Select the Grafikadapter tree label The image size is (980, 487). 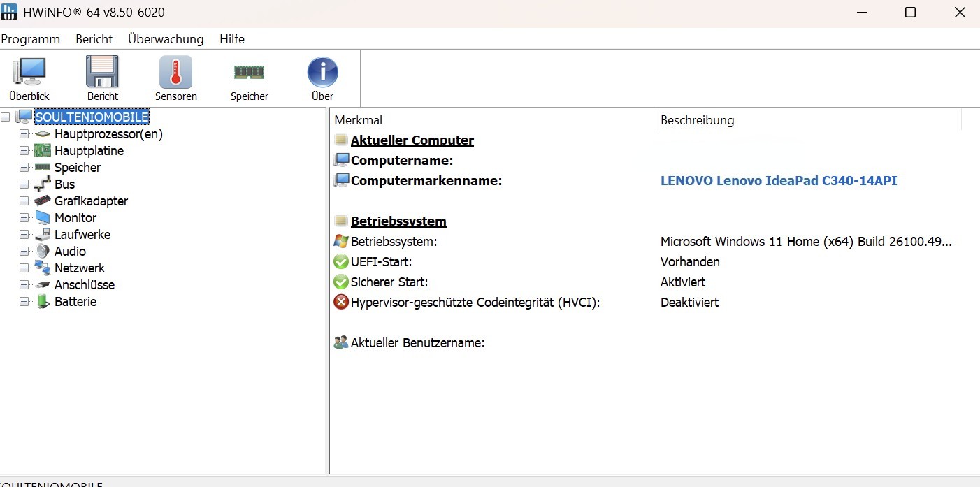tap(91, 201)
